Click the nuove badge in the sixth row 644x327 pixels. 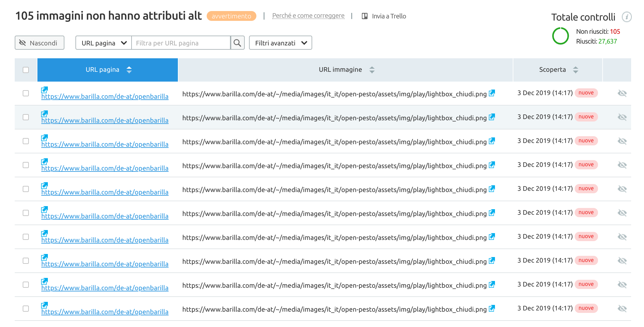point(586,213)
